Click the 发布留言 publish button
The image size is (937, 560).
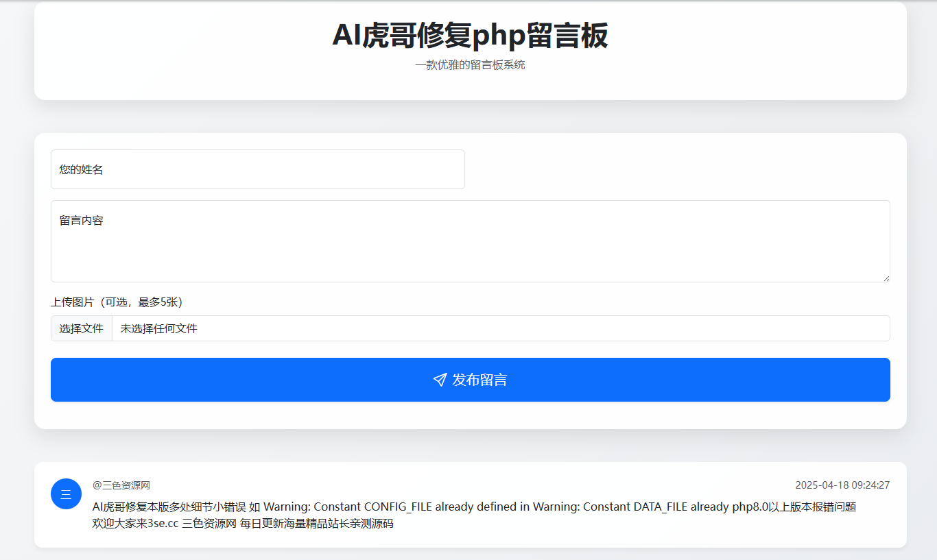[470, 380]
